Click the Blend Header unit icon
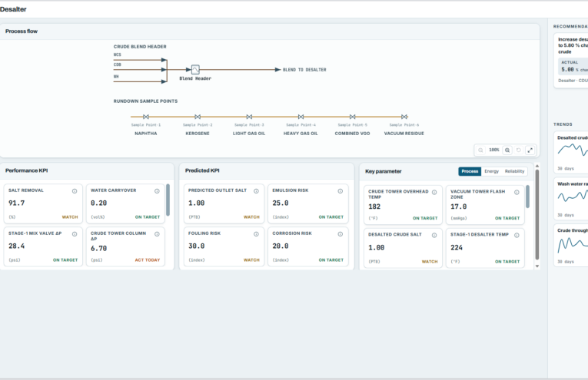The width and height of the screenshot is (588, 380). click(195, 70)
